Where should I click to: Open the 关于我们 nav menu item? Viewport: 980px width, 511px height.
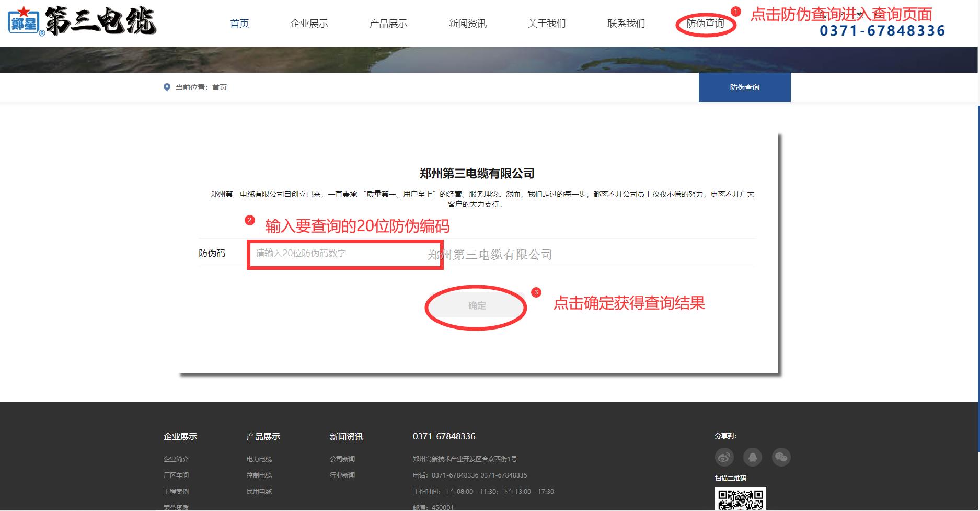(547, 24)
